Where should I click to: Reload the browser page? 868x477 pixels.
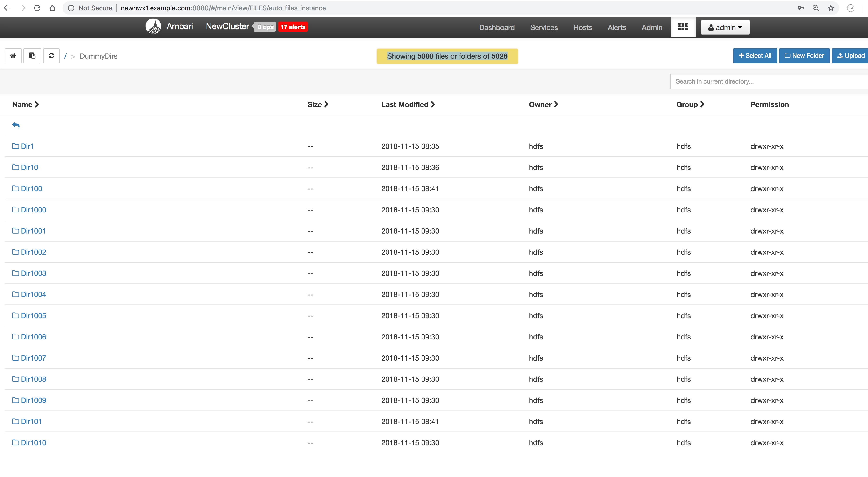(37, 8)
